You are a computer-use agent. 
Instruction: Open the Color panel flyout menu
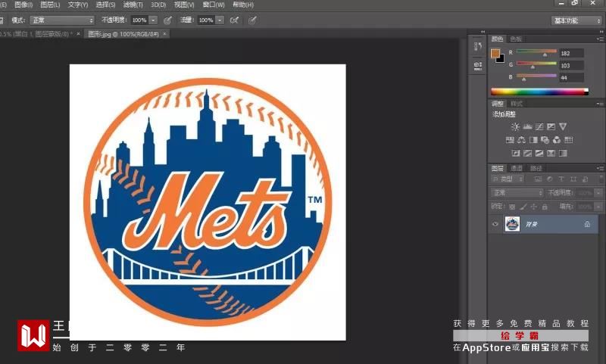[599, 39]
